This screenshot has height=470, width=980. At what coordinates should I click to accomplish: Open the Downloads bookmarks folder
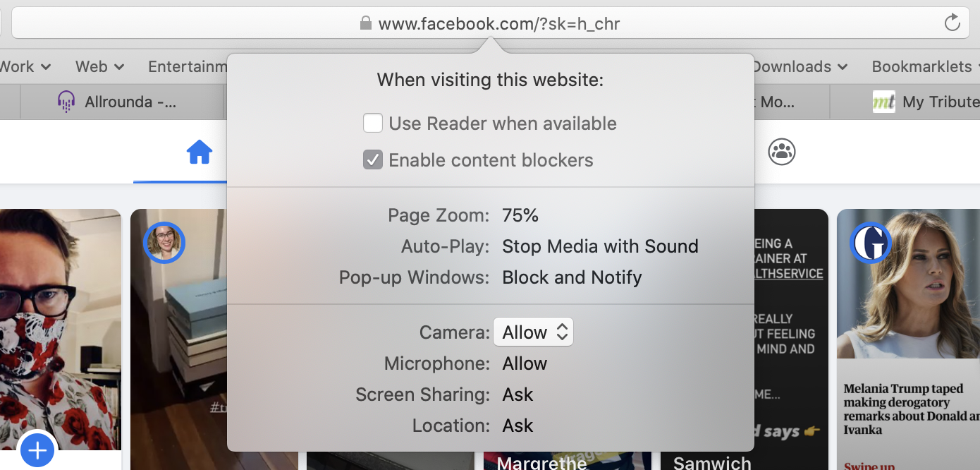pos(800,66)
